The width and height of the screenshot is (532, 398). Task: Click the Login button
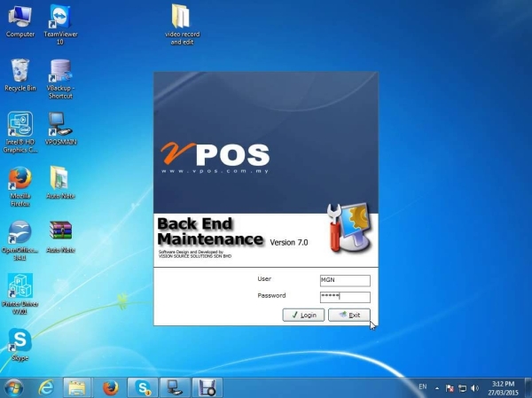[303, 315]
